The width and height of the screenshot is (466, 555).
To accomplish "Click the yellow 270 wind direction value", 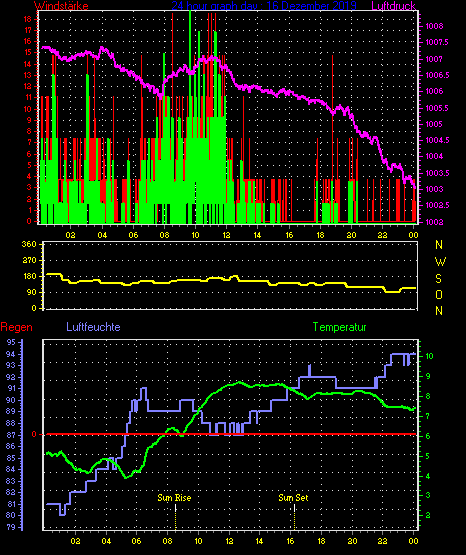I will tap(29, 261).
